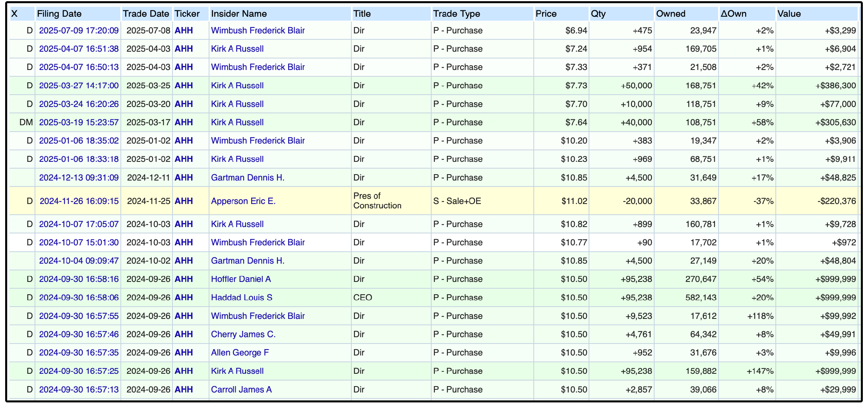Open filing dated 2025-03-19 15:23:57
The height and width of the screenshot is (404, 868).
pos(79,122)
